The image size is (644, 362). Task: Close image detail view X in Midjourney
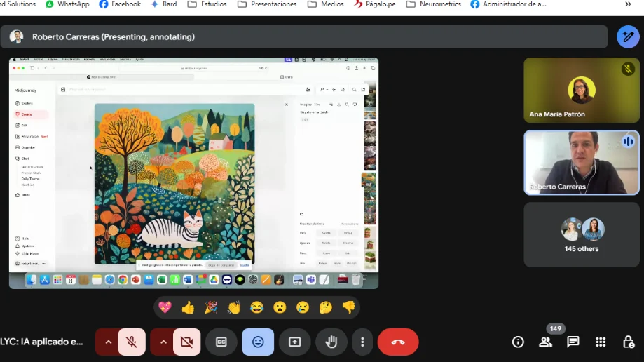(x=287, y=105)
